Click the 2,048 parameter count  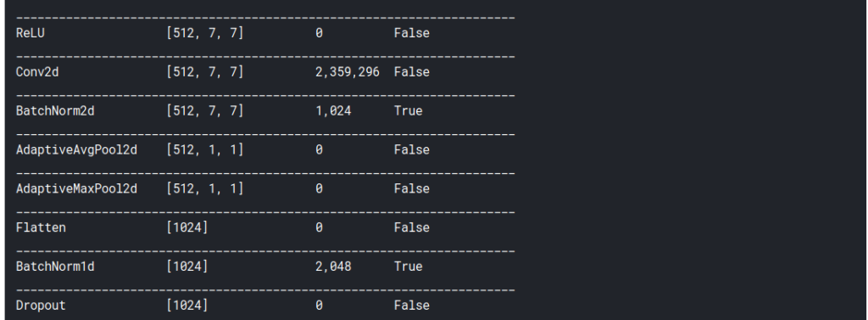[x=333, y=267]
